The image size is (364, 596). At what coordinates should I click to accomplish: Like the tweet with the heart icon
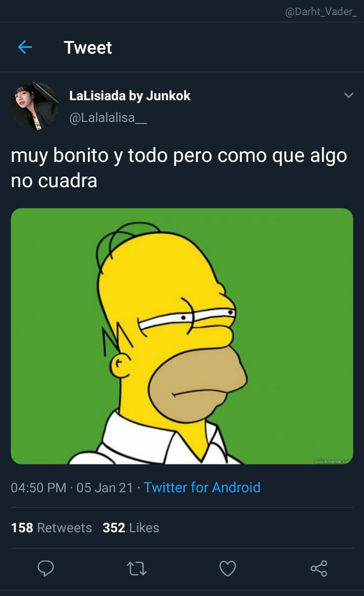coord(227,569)
